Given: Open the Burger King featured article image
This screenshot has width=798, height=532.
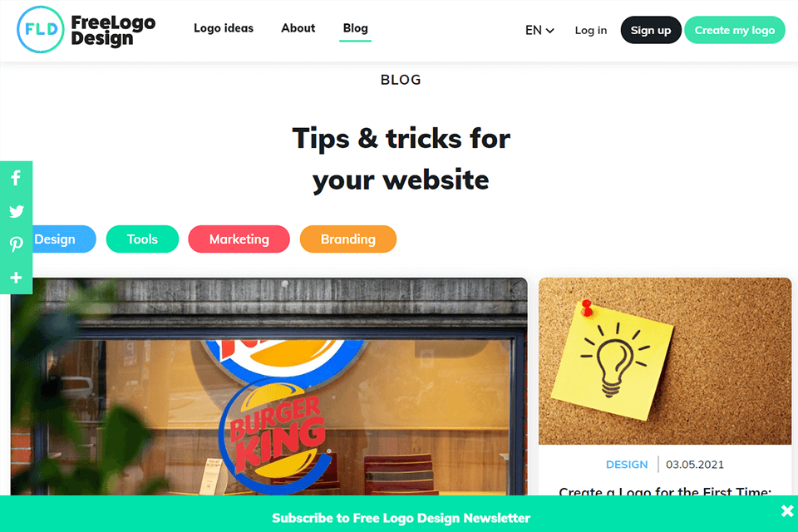Looking at the screenshot, I should (x=269, y=387).
